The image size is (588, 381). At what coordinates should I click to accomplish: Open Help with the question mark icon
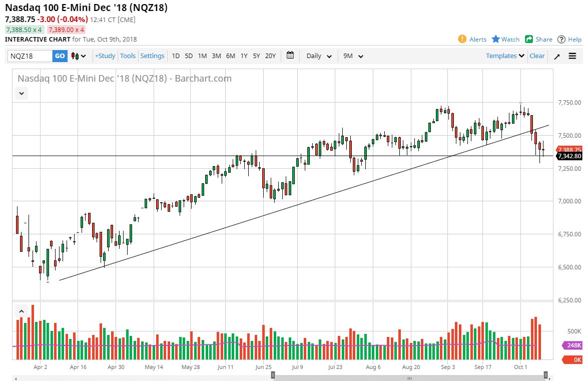click(561, 39)
